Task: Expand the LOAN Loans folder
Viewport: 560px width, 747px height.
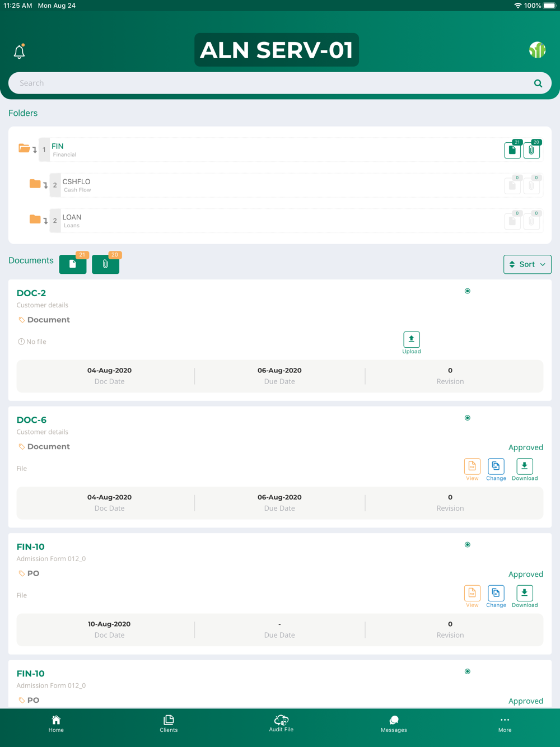Action: point(35,219)
